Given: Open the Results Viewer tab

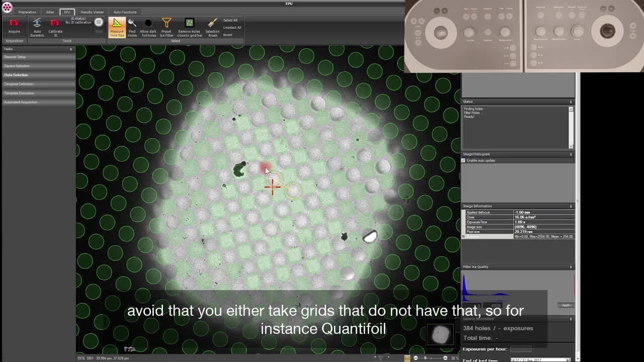Looking at the screenshot, I should coord(92,12).
